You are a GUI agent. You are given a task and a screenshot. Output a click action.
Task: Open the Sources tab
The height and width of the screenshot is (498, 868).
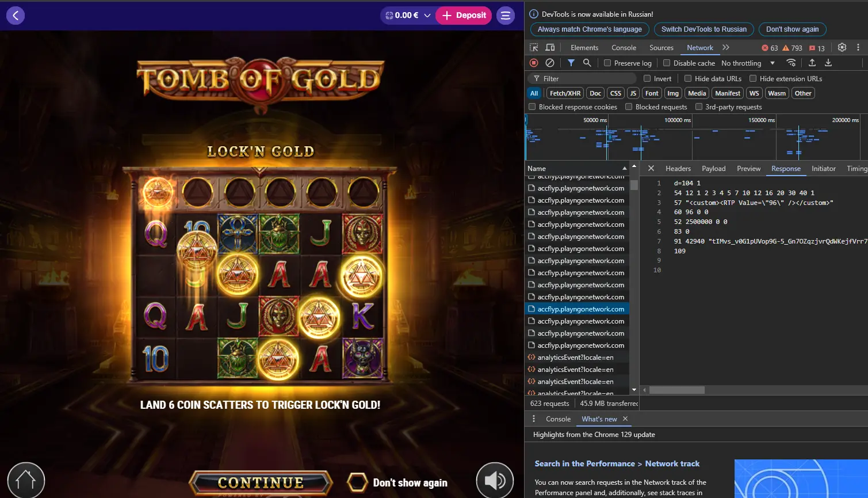(x=661, y=48)
